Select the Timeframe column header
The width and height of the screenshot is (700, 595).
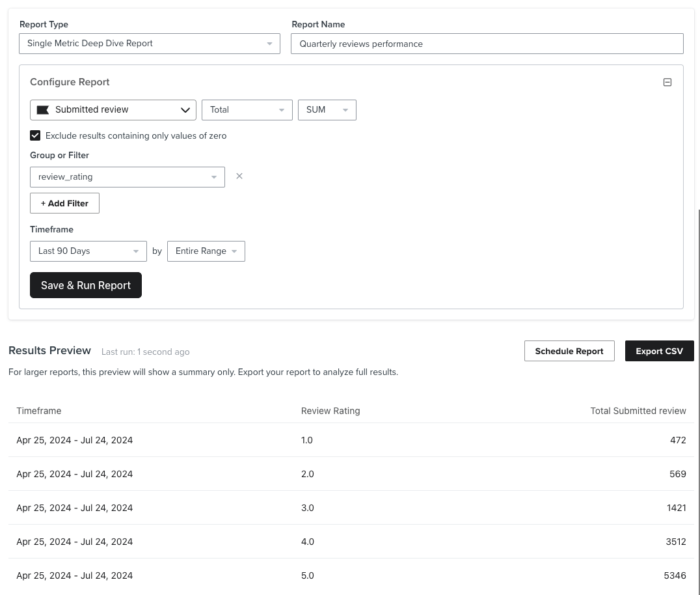[38, 411]
